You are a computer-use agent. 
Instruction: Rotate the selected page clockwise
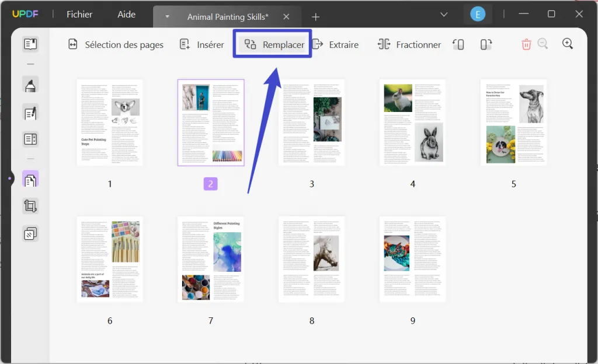485,44
